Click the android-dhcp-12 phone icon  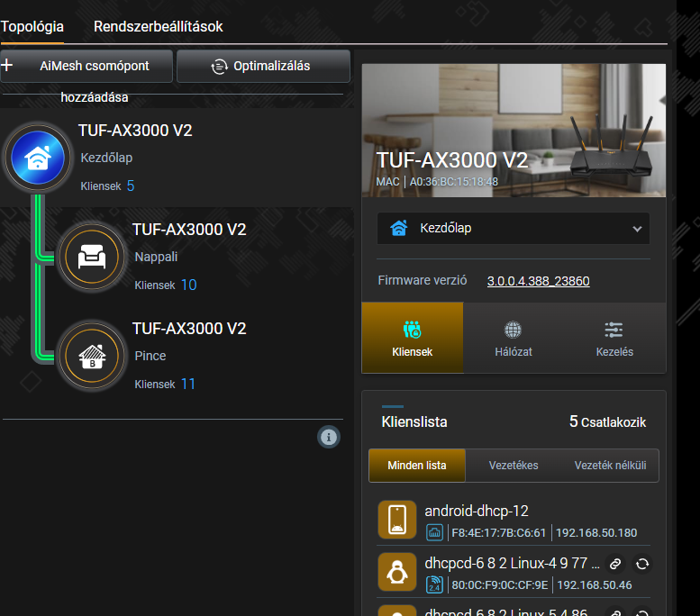click(x=397, y=520)
